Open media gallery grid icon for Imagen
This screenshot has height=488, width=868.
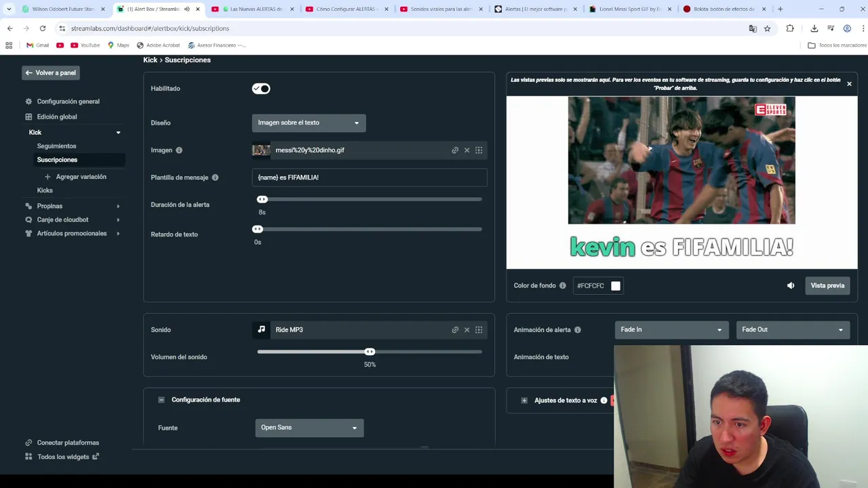point(479,150)
